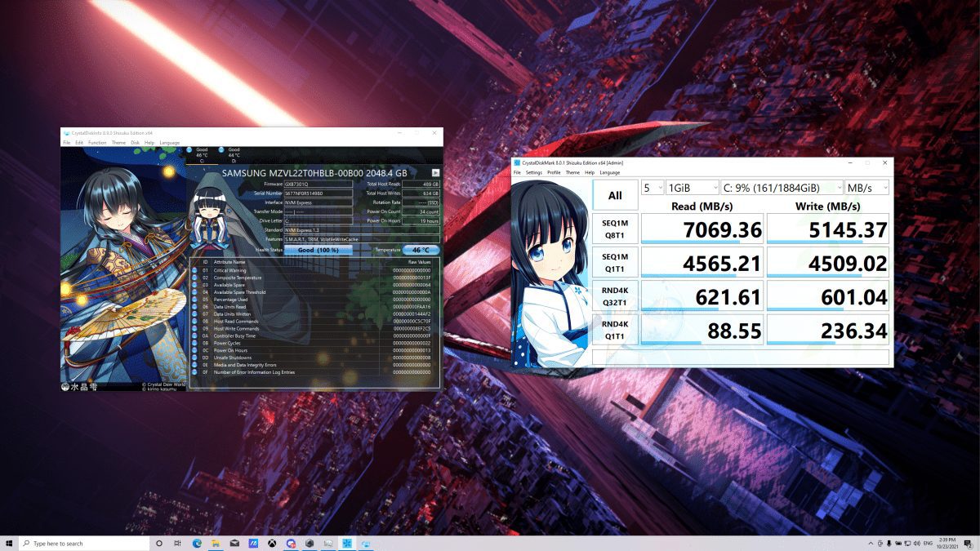Click the comment field below benchmark results
The height and width of the screenshot is (551, 980).
click(x=740, y=357)
